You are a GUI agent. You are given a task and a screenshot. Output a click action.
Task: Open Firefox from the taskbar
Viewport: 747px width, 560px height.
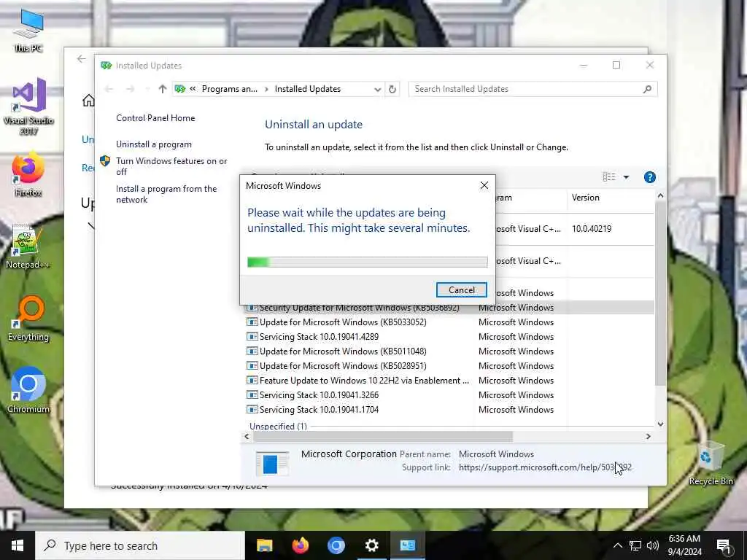300,545
